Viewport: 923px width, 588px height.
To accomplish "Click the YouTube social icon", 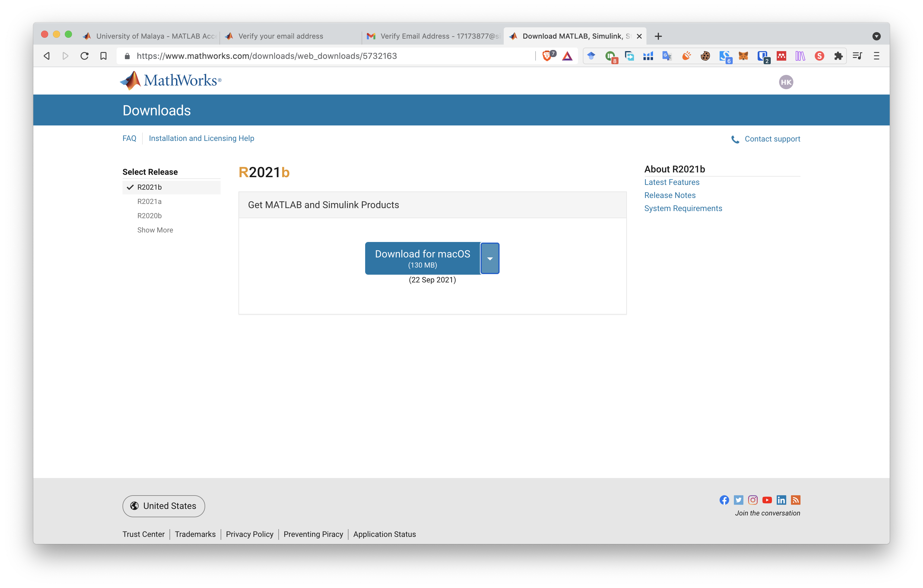I will coord(767,500).
